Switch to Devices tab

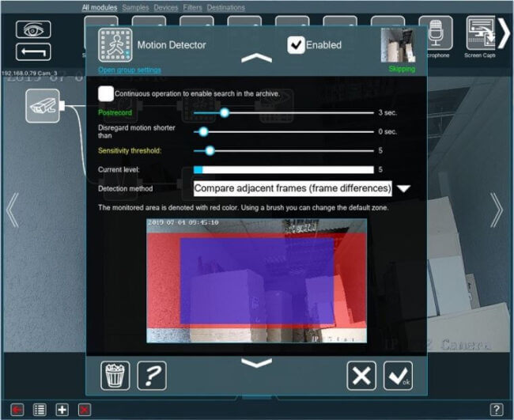[166, 8]
